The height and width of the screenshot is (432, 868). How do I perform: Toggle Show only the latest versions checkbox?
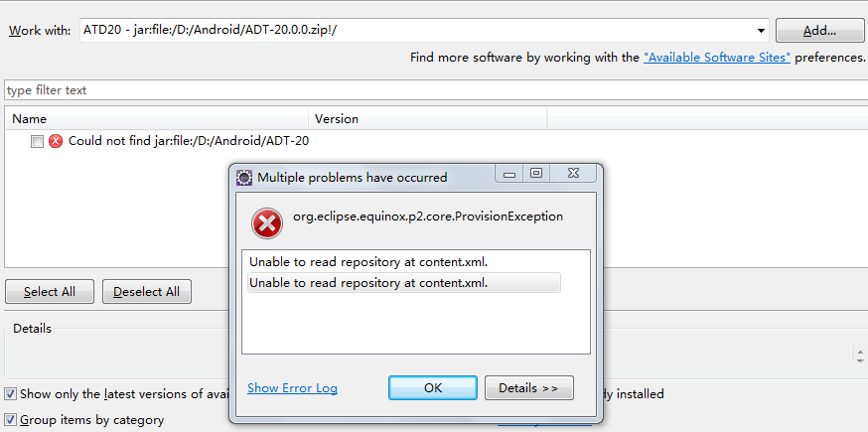(x=10, y=394)
